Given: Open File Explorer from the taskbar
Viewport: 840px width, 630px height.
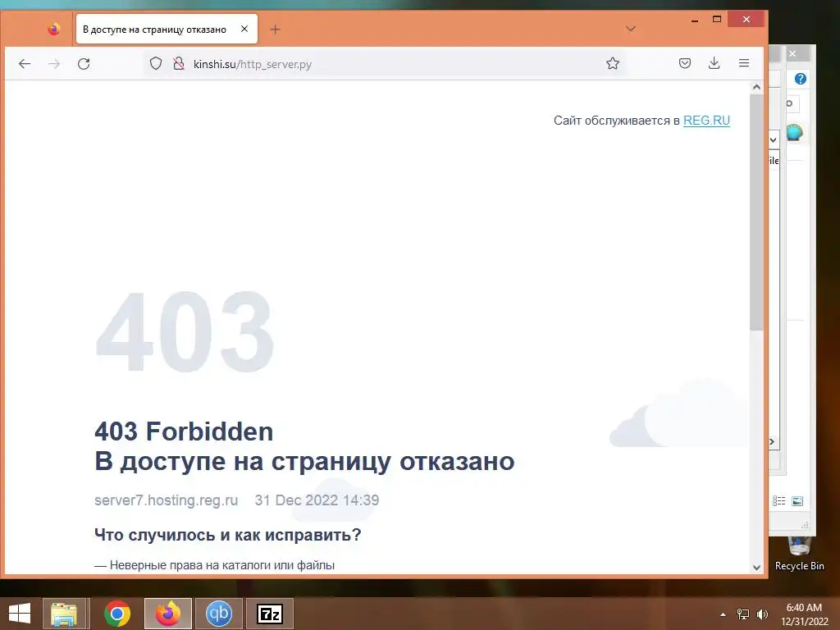Looking at the screenshot, I should (64, 614).
